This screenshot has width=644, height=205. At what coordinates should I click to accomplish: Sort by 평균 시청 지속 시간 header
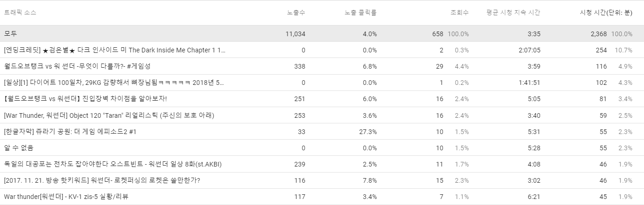coord(513,13)
